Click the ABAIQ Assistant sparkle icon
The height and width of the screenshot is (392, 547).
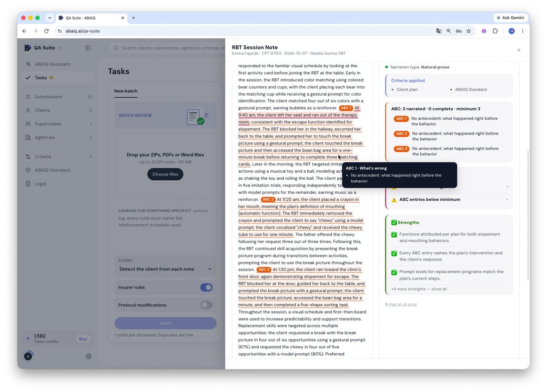pyautogui.click(x=28, y=64)
